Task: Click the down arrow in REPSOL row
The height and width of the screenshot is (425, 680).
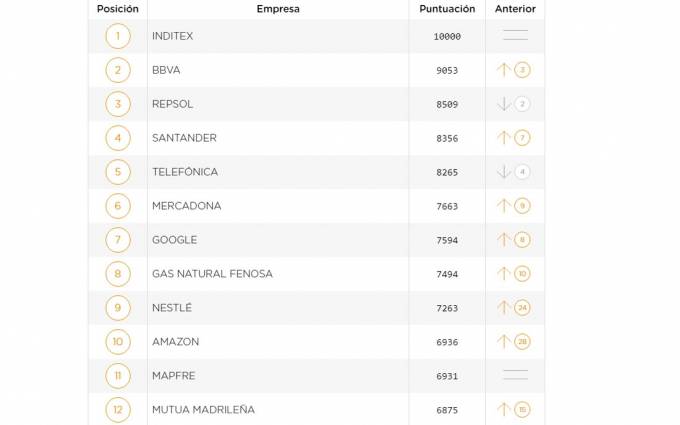Action: (x=504, y=104)
